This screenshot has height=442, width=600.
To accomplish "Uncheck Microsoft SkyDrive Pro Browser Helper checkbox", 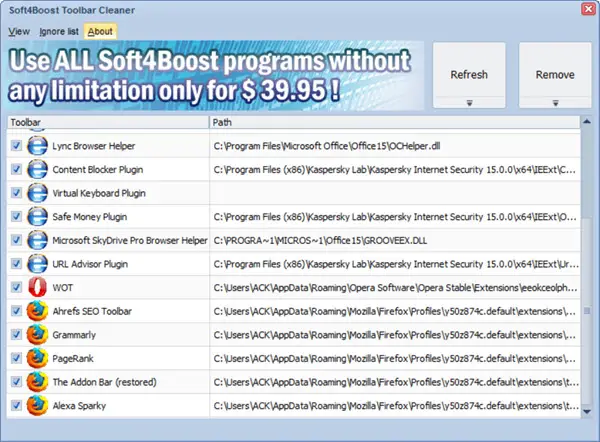I will [16, 240].
